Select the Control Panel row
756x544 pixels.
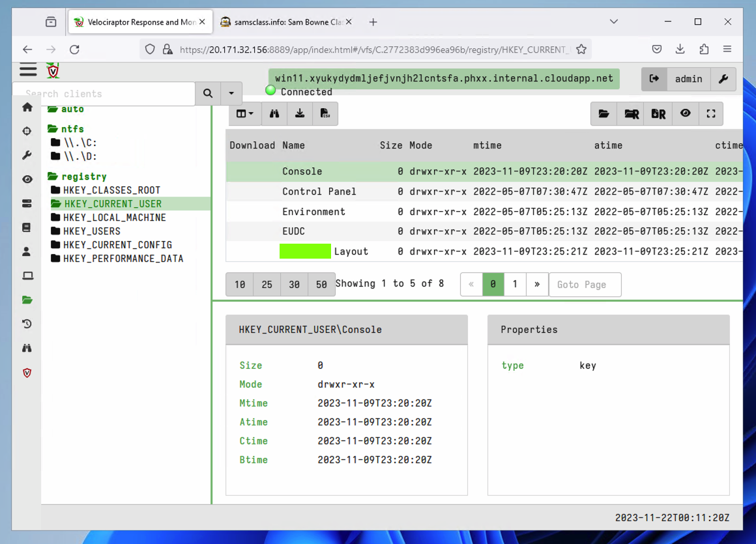coord(484,192)
